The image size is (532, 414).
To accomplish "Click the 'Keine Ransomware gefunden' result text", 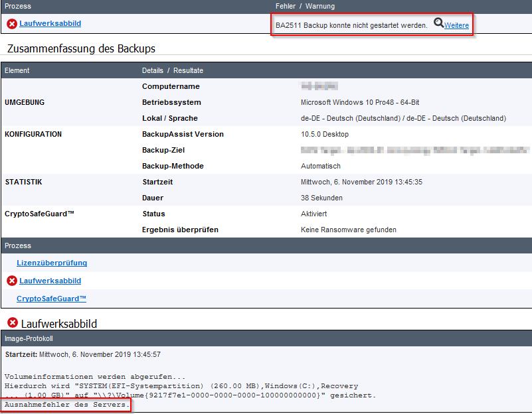I will (x=348, y=230).
